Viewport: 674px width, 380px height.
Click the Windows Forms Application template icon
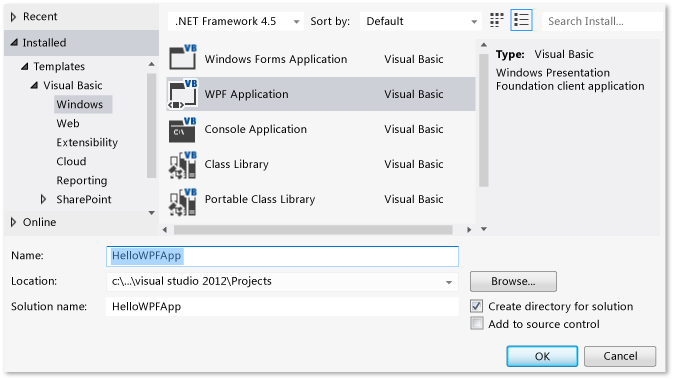click(x=183, y=57)
